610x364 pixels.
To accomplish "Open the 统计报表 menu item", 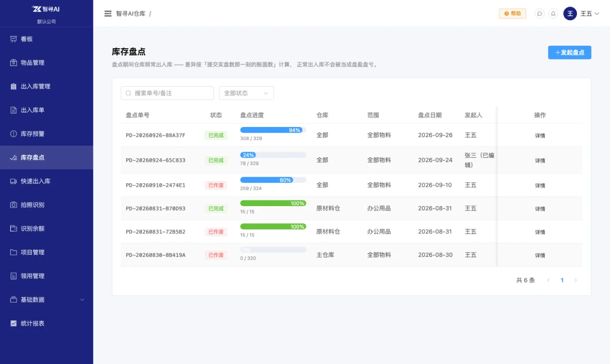I will click(x=46, y=323).
